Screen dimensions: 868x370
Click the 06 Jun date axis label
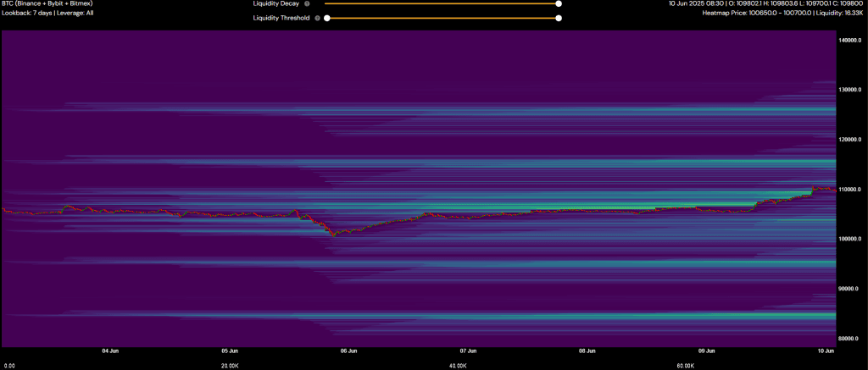coord(348,351)
